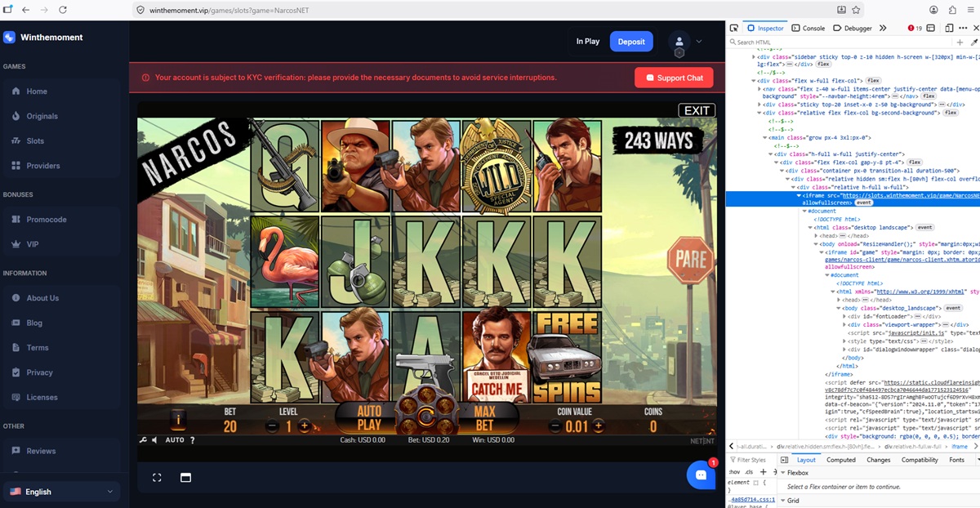This screenshot has width=980, height=508.
Task: Switch to the Console tab
Action: click(808, 28)
